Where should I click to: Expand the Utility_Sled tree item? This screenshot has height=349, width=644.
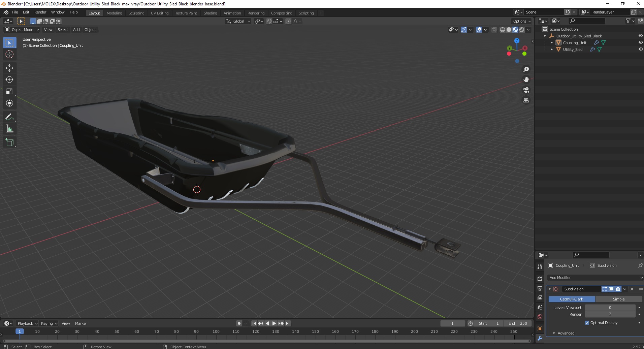pyautogui.click(x=552, y=49)
